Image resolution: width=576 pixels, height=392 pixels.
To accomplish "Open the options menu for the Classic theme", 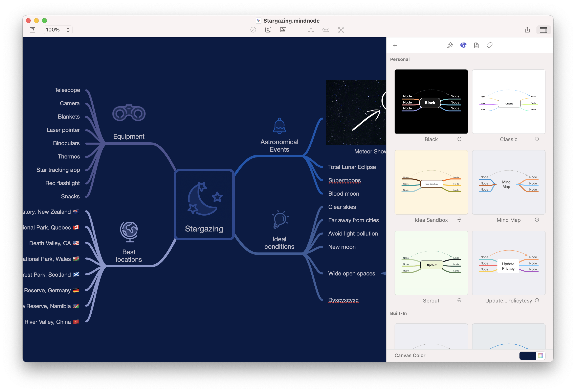I will pos(537,139).
